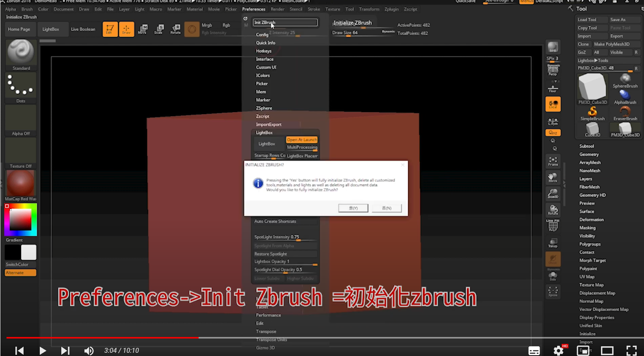Open the Zplugin menu

(x=391, y=9)
